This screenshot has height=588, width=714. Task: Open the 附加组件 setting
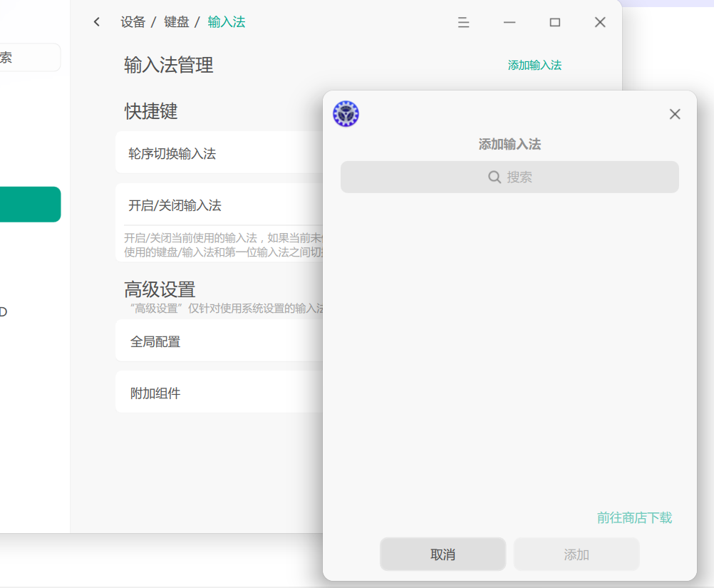click(219, 393)
